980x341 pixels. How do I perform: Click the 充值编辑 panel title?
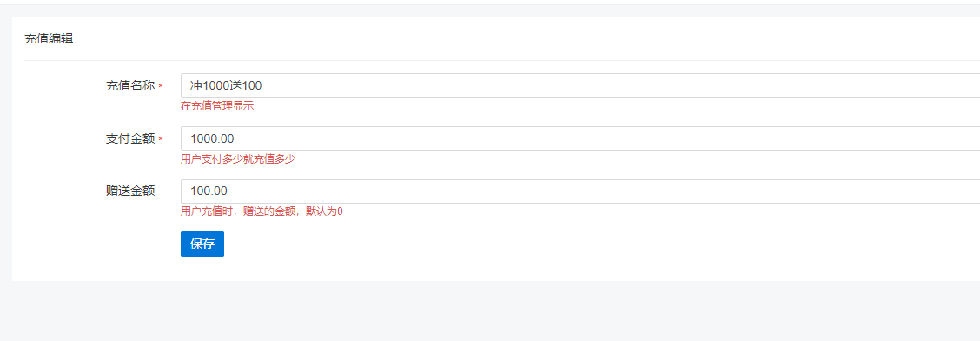[49, 39]
